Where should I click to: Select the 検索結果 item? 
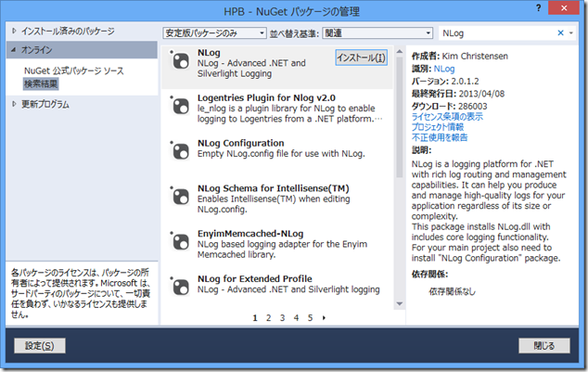click(x=41, y=83)
